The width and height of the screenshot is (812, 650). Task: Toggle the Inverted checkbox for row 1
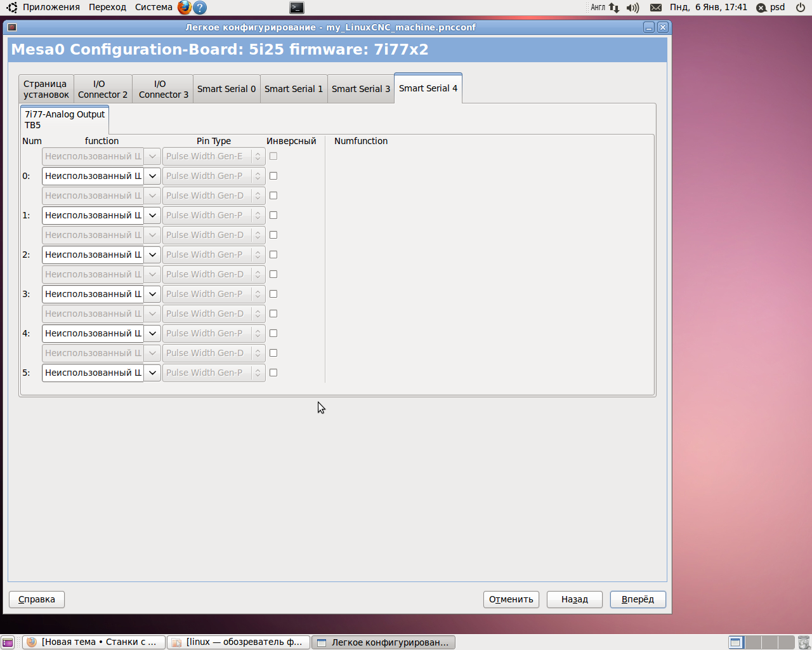273,215
